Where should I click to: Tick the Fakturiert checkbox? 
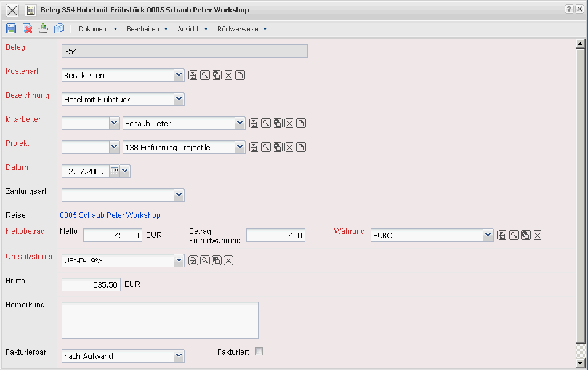pyautogui.click(x=259, y=352)
